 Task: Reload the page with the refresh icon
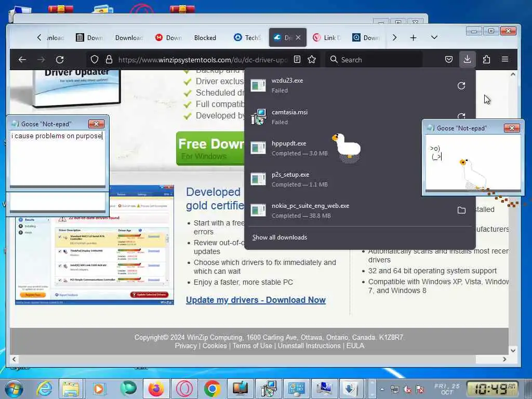(x=60, y=60)
